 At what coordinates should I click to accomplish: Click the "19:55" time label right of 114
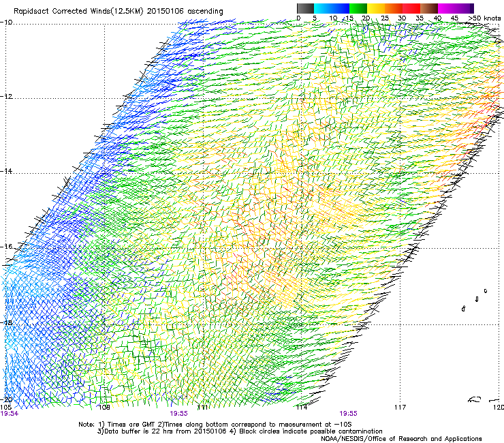(349, 414)
